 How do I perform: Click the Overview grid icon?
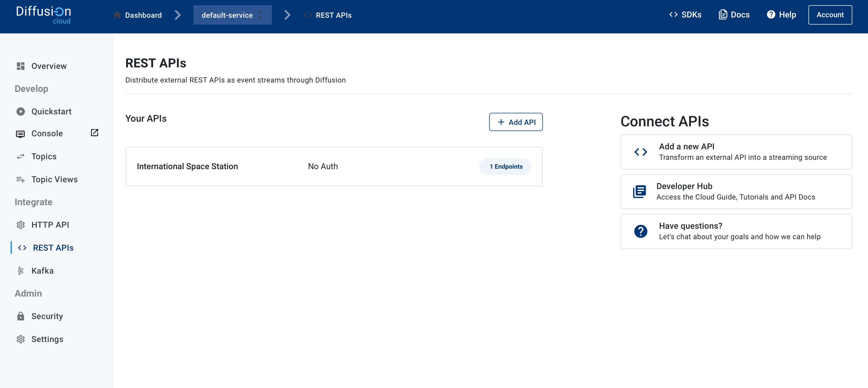[21, 66]
